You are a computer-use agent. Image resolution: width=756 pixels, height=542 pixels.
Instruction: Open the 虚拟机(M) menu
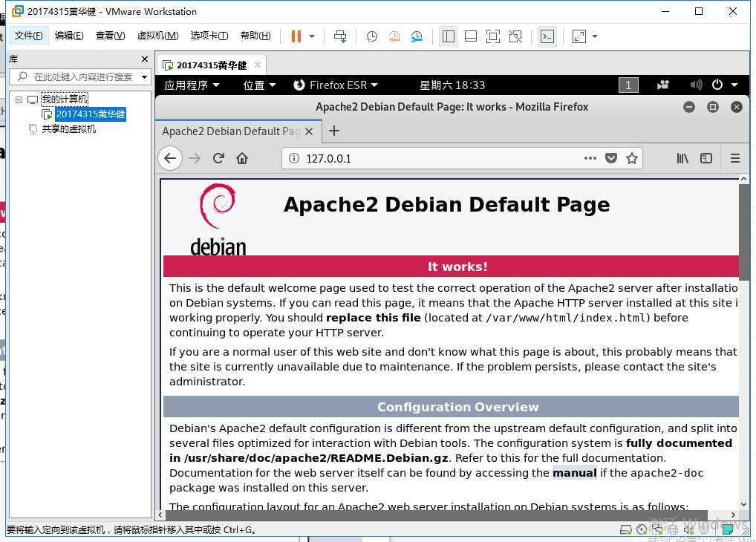157,36
